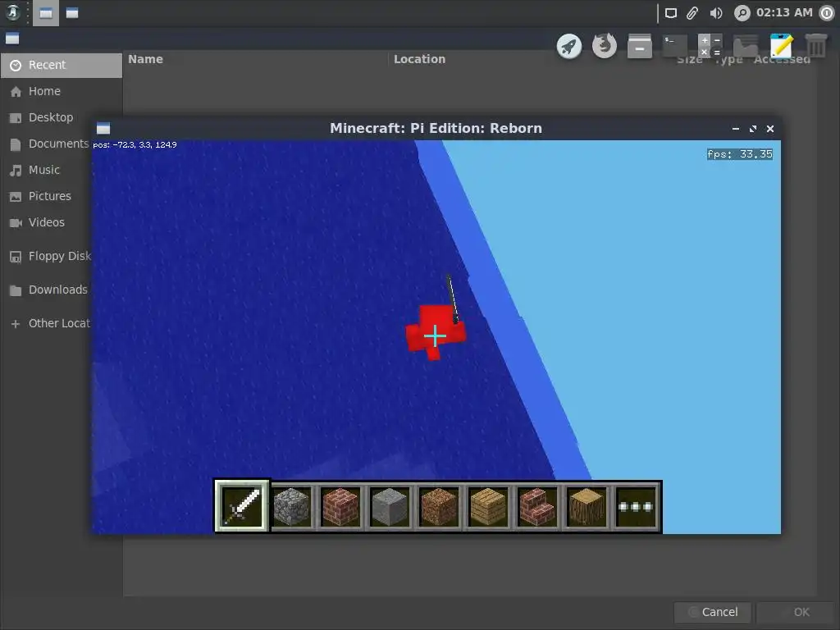Open the folder icon in the dock

(x=745, y=47)
